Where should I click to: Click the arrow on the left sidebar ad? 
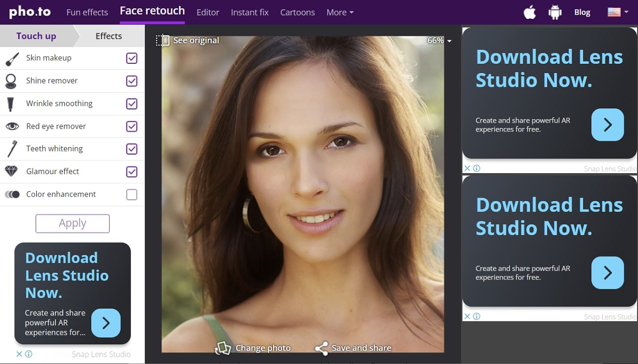tap(106, 323)
